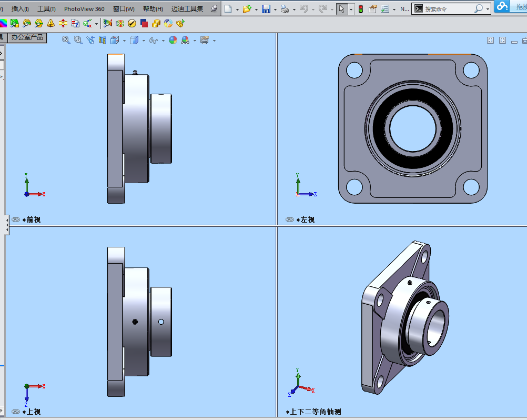
Task: Click the blue cloud button
Action: pyautogui.click(x=502, y=6)
